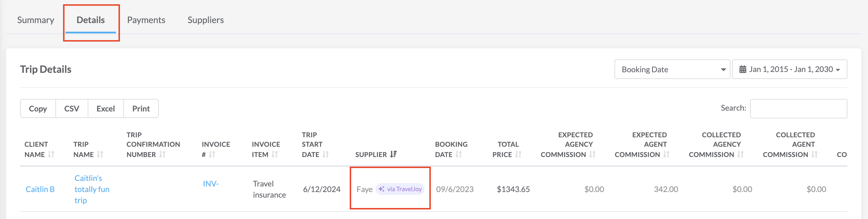Sort by Client Name column arrows
Image resolution: width=868 pixels, height=219 pixels.
pos(51,155)
